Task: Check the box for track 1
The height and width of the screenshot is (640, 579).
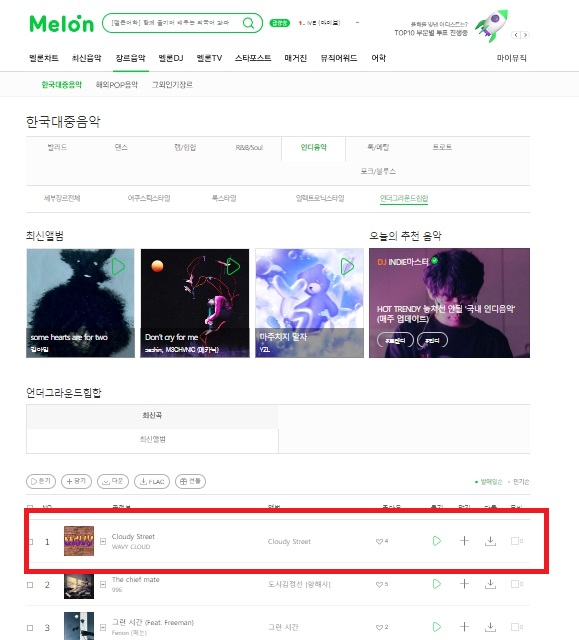Action: [31, 542]
